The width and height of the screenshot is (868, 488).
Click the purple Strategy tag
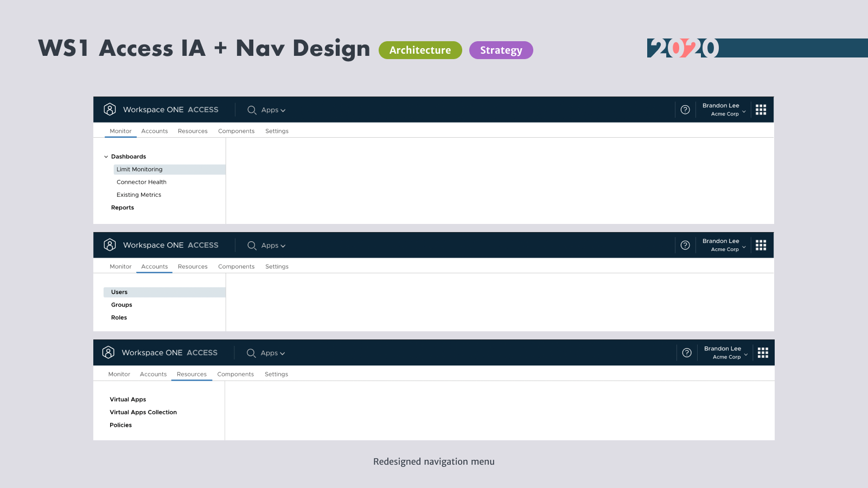click(501, 50)
